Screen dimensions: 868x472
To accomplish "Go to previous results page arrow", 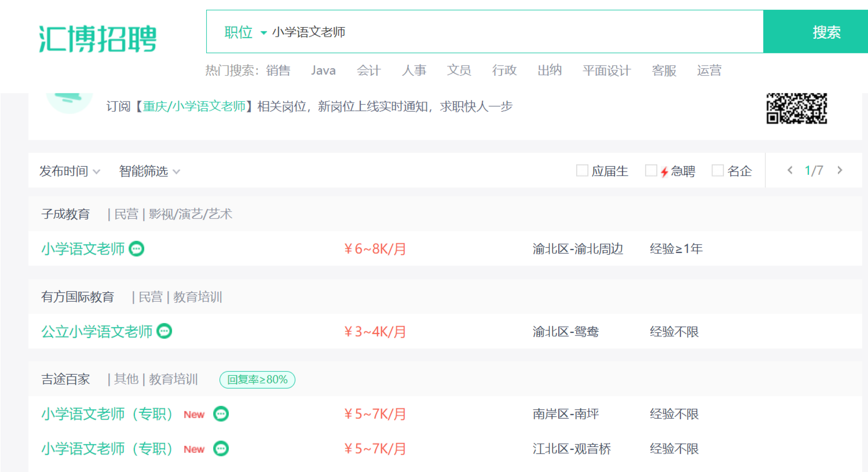I will click(x=790, y=170).
